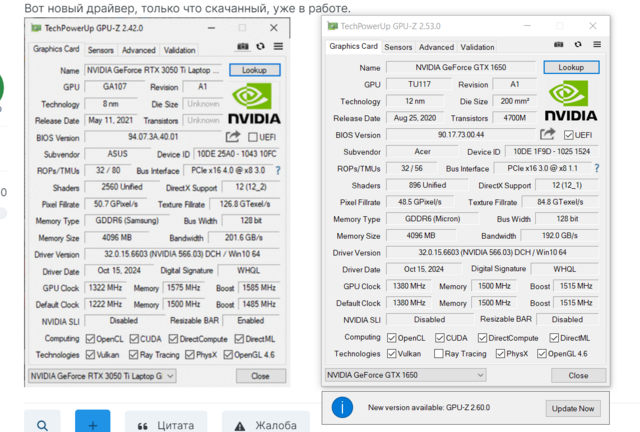Toggle UEFI checkbox in RTX 3050 Ti window
The width and height of the screenshot is (640, 432).
pos(252,137)
